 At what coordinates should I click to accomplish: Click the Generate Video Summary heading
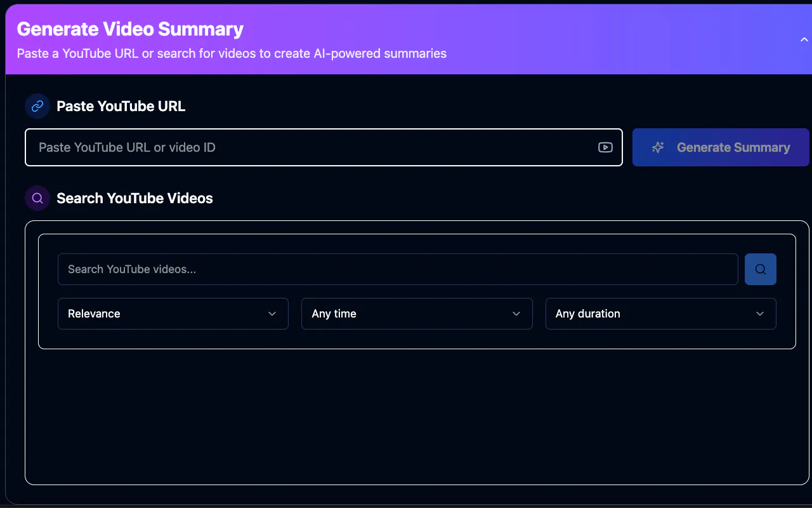pyautogui.click(x=130, y=29)
